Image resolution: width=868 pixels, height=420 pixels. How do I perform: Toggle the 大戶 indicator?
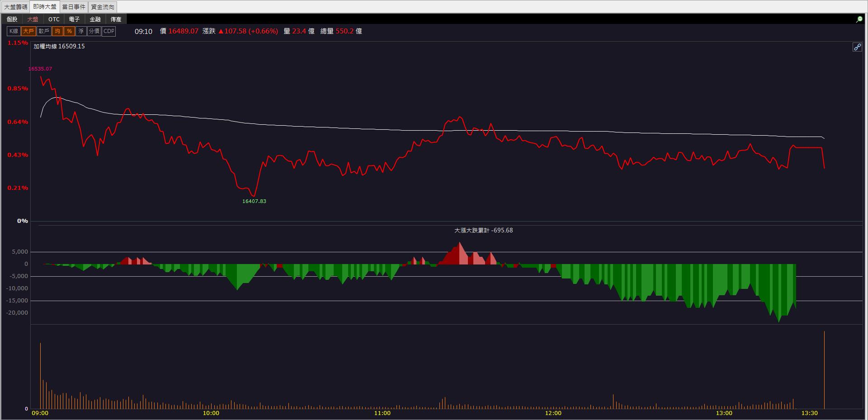click(28, 31)
